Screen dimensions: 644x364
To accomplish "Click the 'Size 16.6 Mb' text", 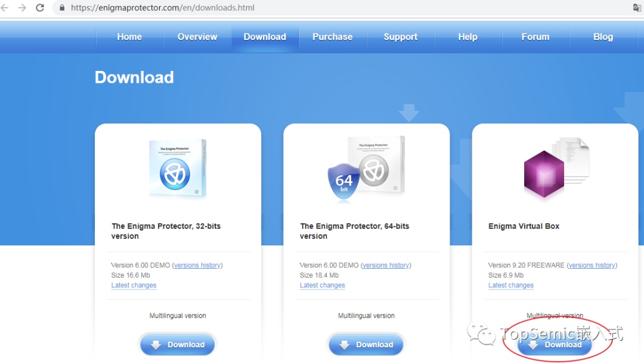I will [x=130, y=275].
